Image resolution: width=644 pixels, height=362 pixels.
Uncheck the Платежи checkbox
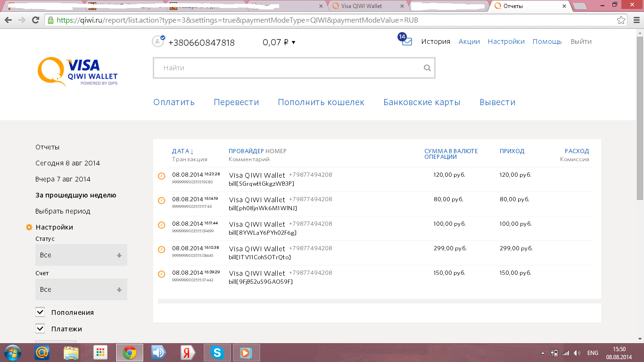click(x=40, y=329)
